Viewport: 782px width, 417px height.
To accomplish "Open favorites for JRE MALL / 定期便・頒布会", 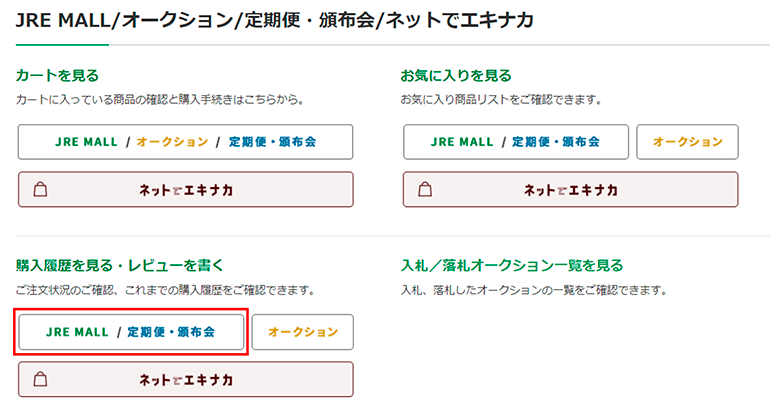I will pyautogui.click(x=516, y=142).
